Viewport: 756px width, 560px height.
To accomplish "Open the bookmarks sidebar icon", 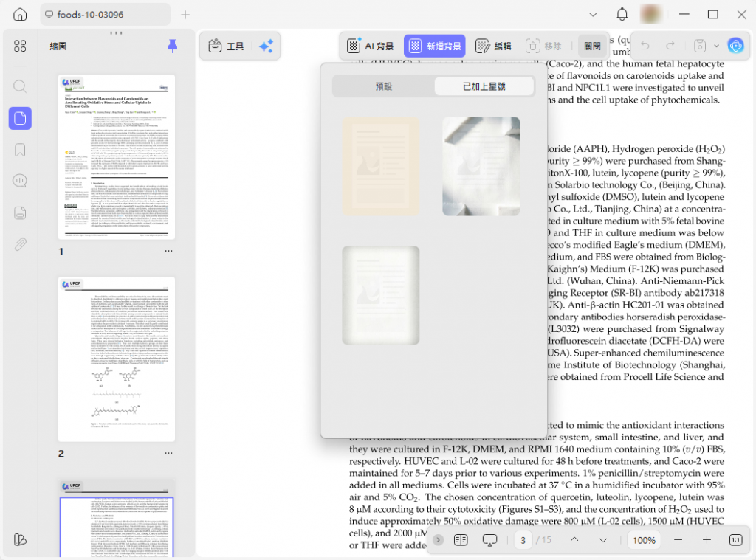I will [x=20, y=150].
